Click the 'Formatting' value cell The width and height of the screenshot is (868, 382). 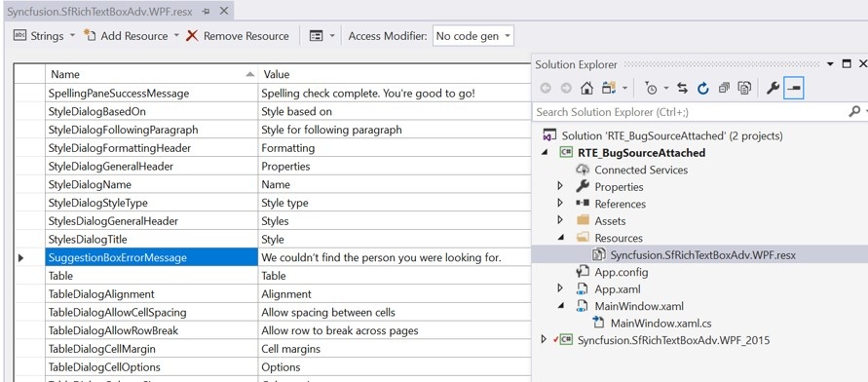[x=395, y=148]
